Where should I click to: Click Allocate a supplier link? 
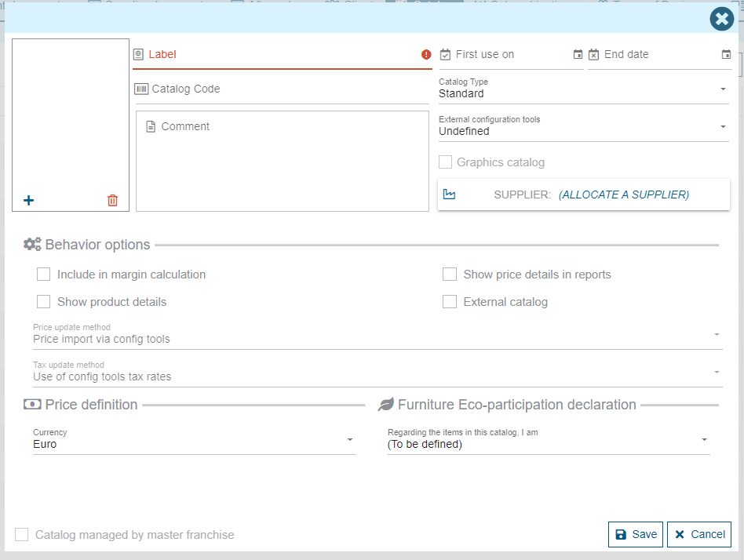[x=623, y=195]
